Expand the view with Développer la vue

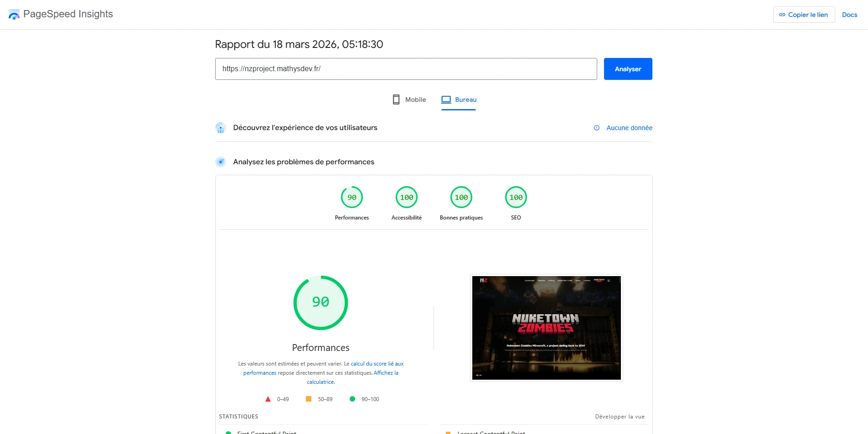[620, 416]
